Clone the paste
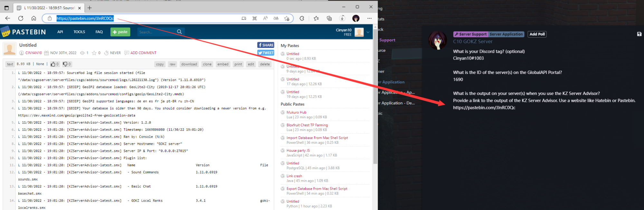The image size is (644, 210). point(207,64)
